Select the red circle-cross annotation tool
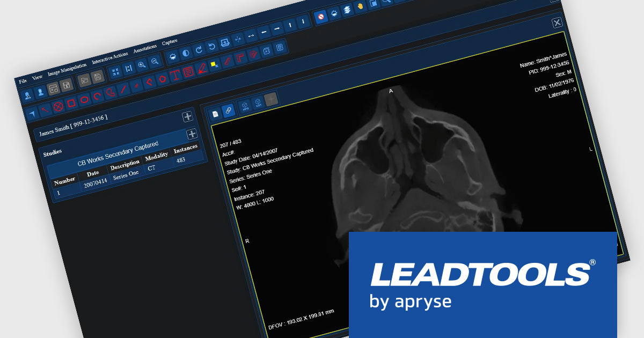Image resolution: width=644 pixels, height=338 pixels. (x=58, y=106)
